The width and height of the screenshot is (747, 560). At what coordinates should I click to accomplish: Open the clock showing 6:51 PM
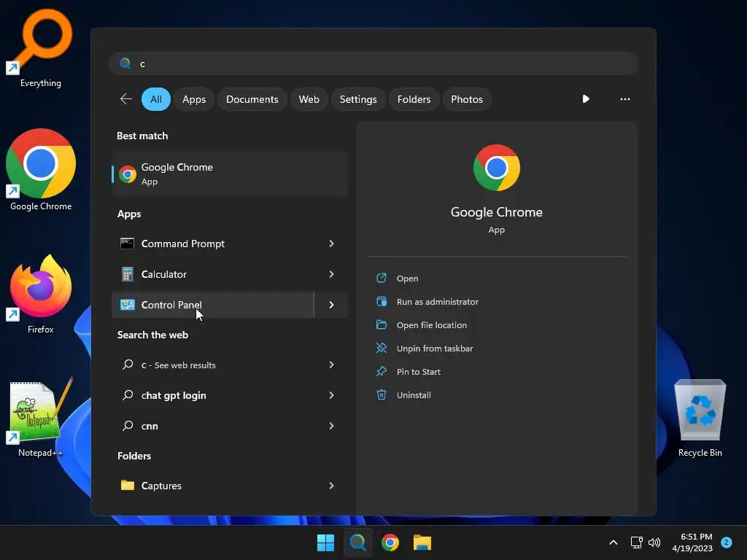click(x=692, y=542)
